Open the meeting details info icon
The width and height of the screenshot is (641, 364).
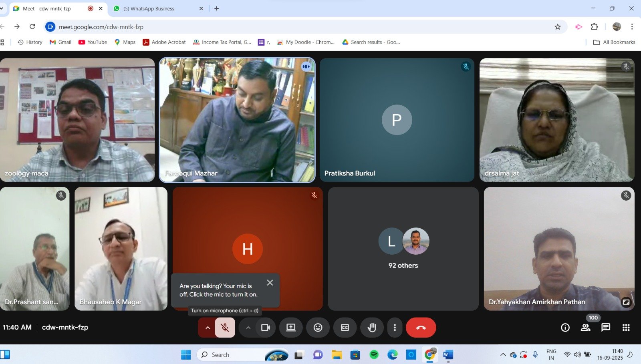(x=565, y=327)
